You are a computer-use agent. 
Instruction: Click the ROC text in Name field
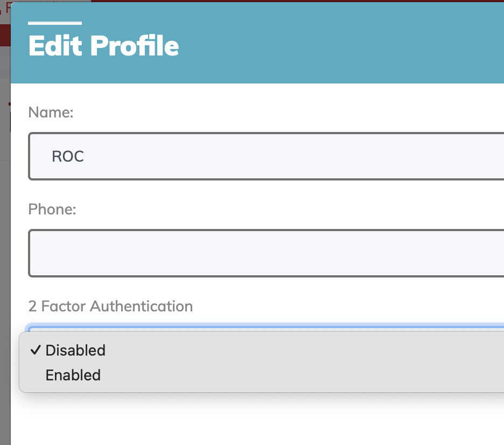pyautogui.click(x=68, y=156)
